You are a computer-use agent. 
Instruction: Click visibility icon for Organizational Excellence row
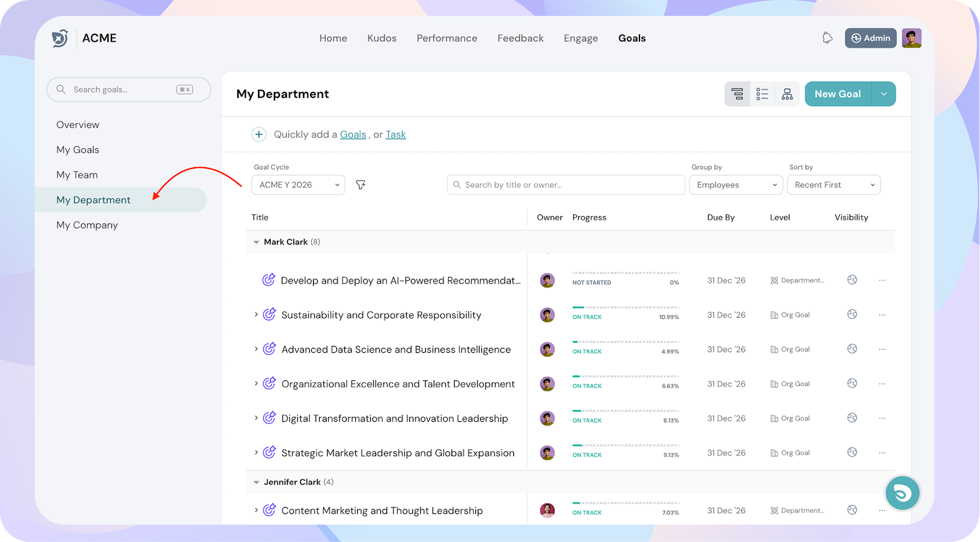pos(852,383)
